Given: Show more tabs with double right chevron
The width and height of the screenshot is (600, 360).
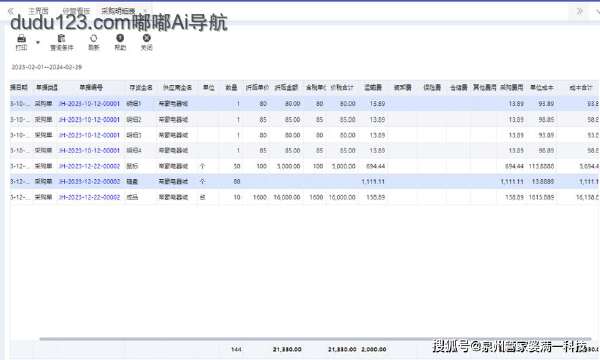Looking at the screenshot, I should pyautogui.click(x=580, y=11).
